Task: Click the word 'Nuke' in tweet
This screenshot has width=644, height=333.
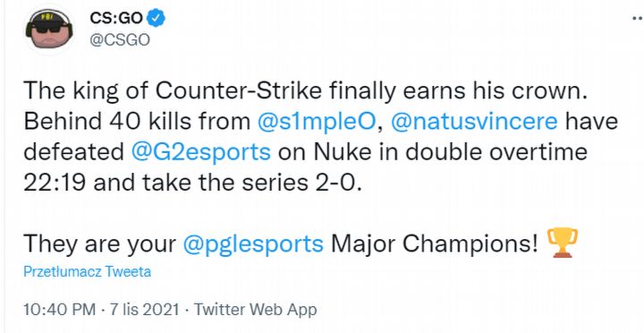Action: 336,152
